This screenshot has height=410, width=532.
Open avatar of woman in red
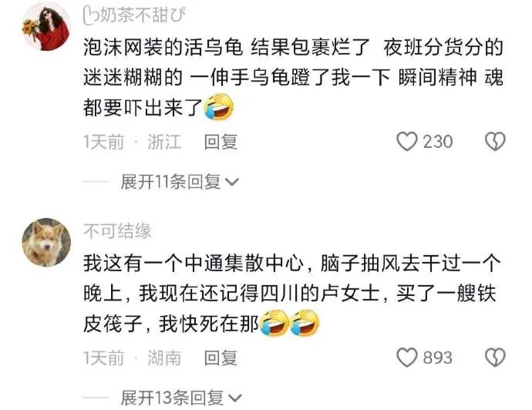point(46,28)
